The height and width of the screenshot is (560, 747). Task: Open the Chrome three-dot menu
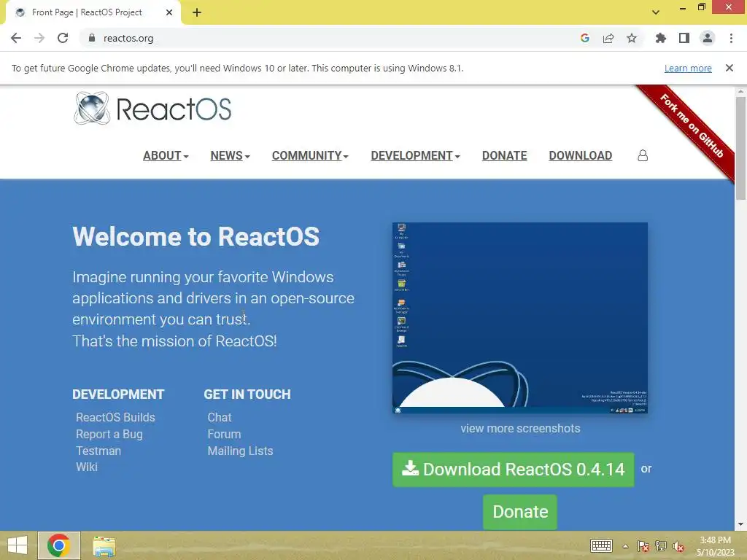coord(731,38)
